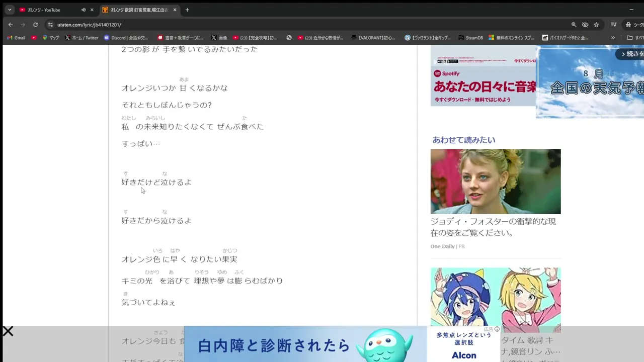Click the One Daily | PR source label

tap(447, 246)
